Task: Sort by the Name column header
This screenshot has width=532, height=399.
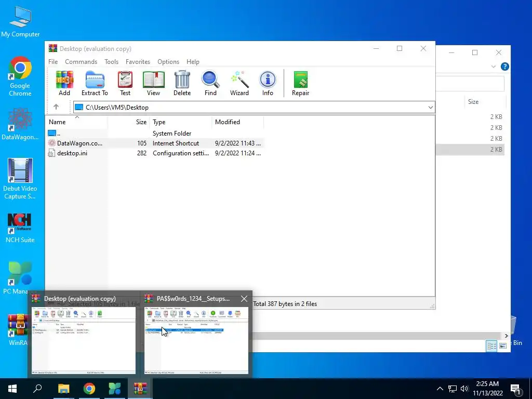Action: click(x=77, y=122)
